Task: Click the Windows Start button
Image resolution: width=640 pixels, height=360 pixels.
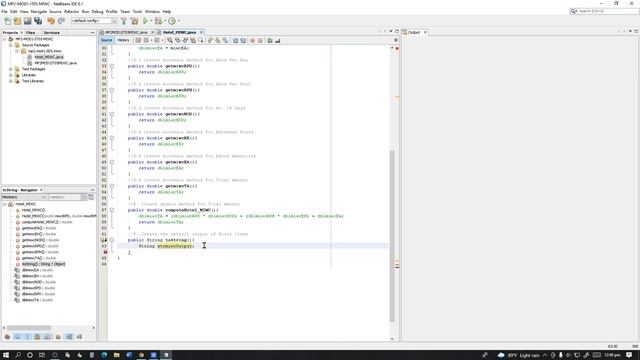Action: [6, 355]
